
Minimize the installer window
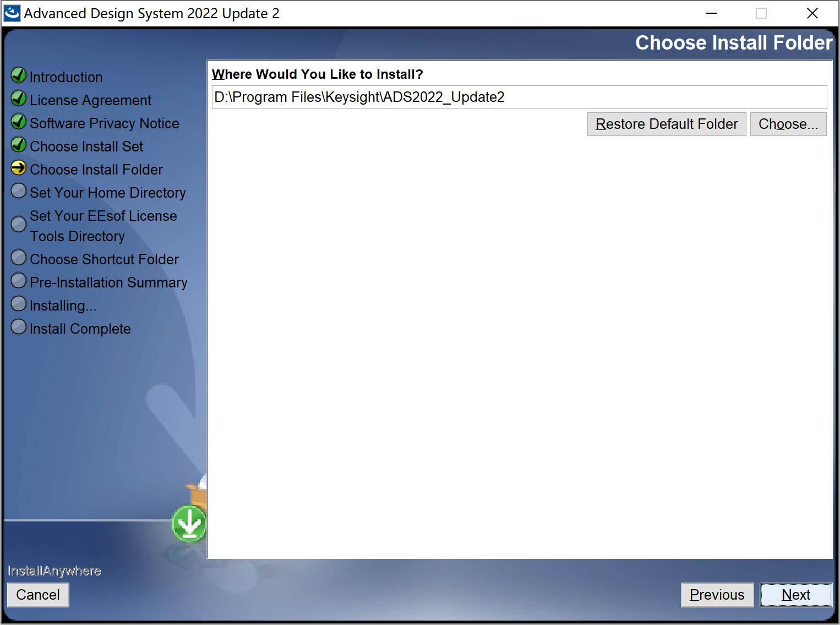pos(711,13)
